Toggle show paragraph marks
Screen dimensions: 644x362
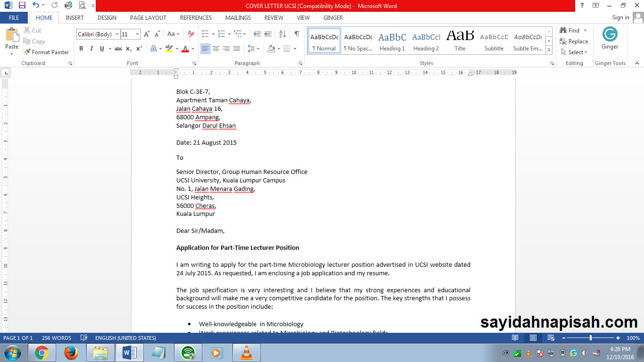click(x=297, y=34)
